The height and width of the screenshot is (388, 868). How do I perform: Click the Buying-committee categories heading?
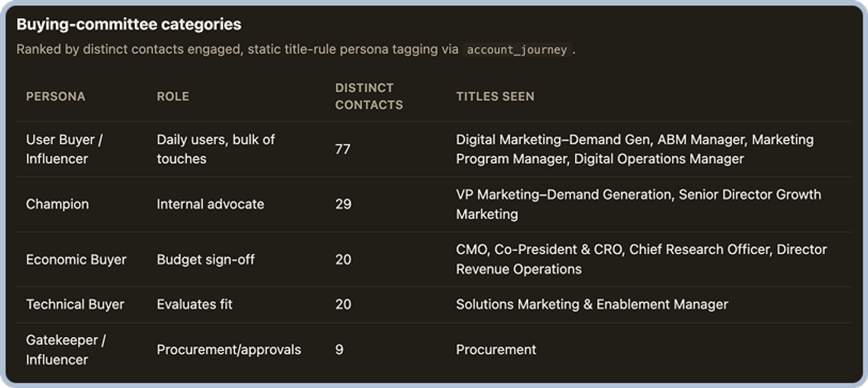[129, 24]
